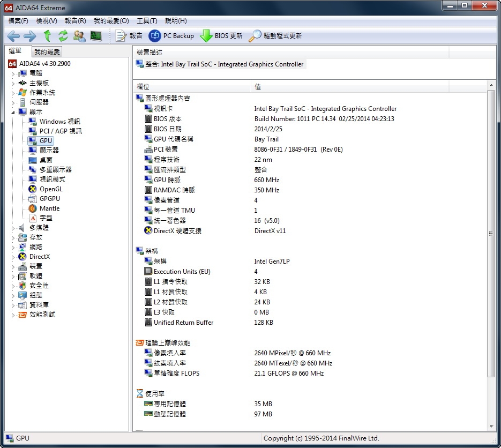Click the 欄位 column header
501x448 pixels.
(x=192, y=87)
